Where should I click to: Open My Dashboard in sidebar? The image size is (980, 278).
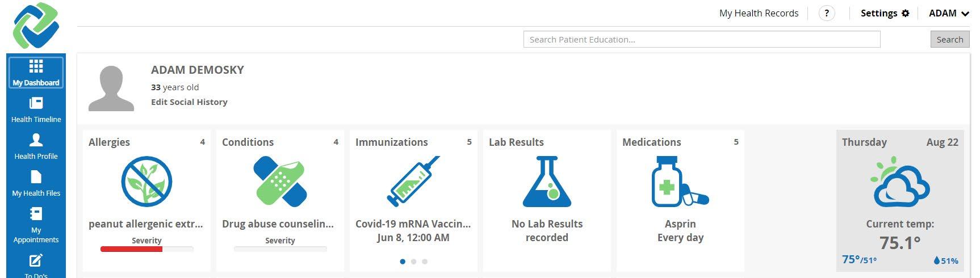click(36, 73)
